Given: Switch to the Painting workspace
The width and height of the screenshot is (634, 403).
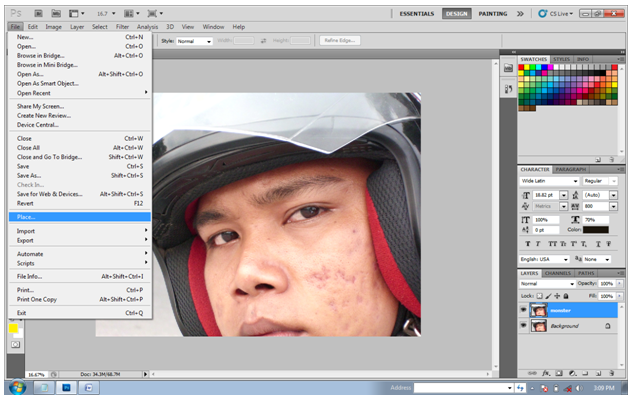Looking at the screenshot, I should click(x=492, y=14).
